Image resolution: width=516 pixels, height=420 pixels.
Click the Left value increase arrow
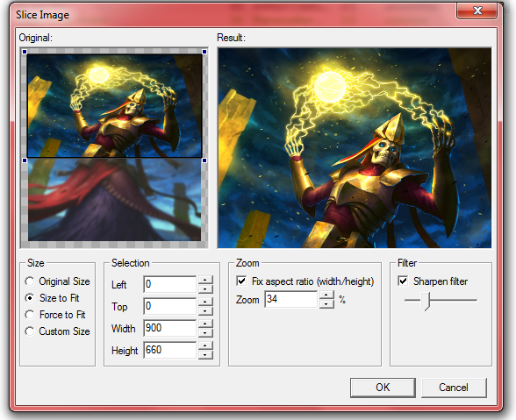click(205, 280)
